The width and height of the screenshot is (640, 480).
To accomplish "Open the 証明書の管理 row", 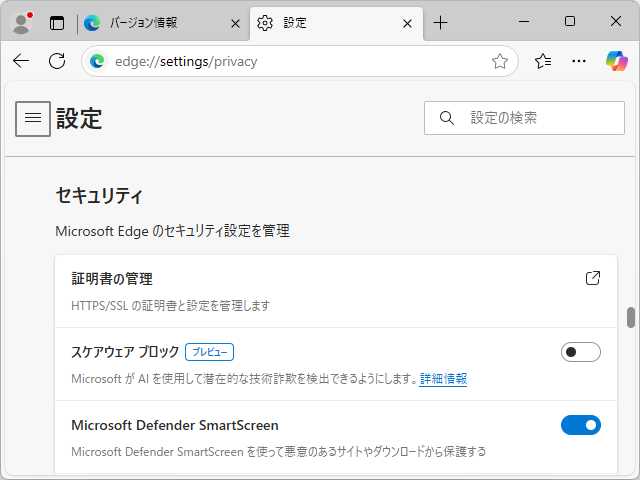I will point(336,291).
